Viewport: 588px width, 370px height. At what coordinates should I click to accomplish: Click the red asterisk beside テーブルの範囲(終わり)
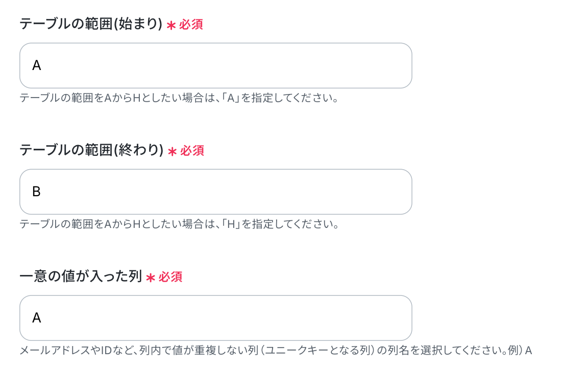click(x=172, y=151)
